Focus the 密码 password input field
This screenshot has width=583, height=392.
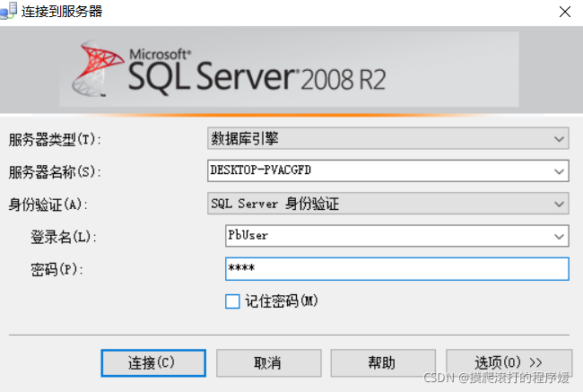(396, 268)
